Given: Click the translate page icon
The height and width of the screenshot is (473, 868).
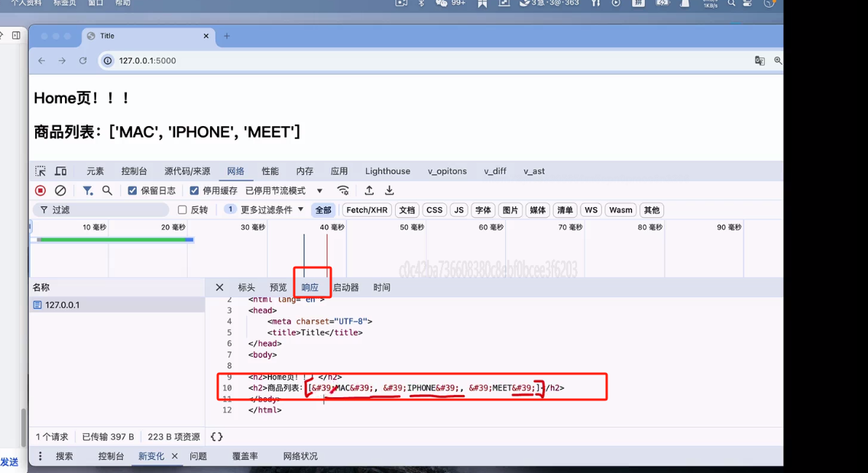Looking at the screenshot, I should 759,61.
